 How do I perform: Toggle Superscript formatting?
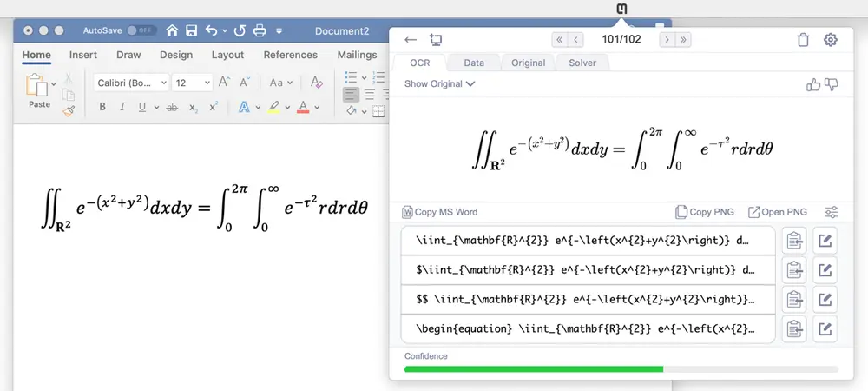[214, 107]
